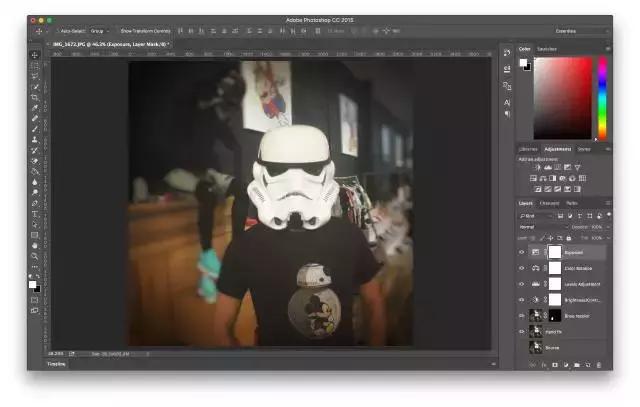Select the Color Balance layer mask thumbnail
Viewport: 640px width, 407px height.
[x=555, y=268]
